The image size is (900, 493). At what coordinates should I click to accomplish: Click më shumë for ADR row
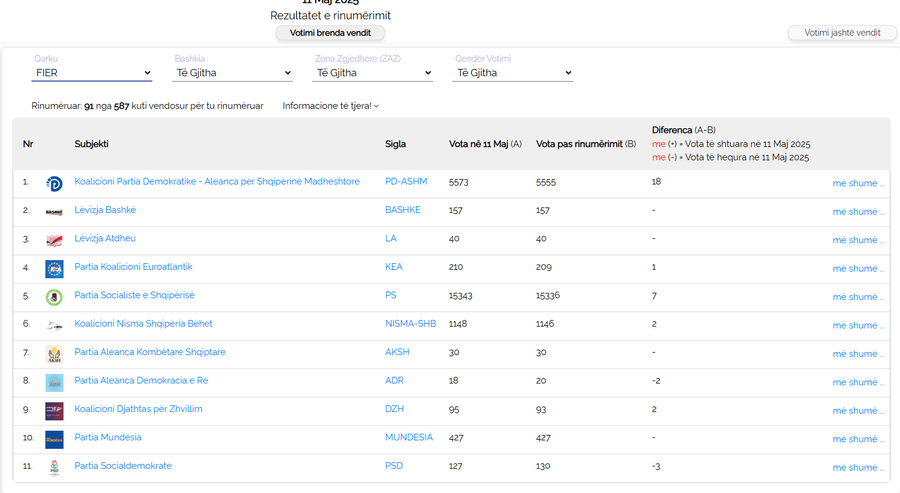tap(858, 382)
